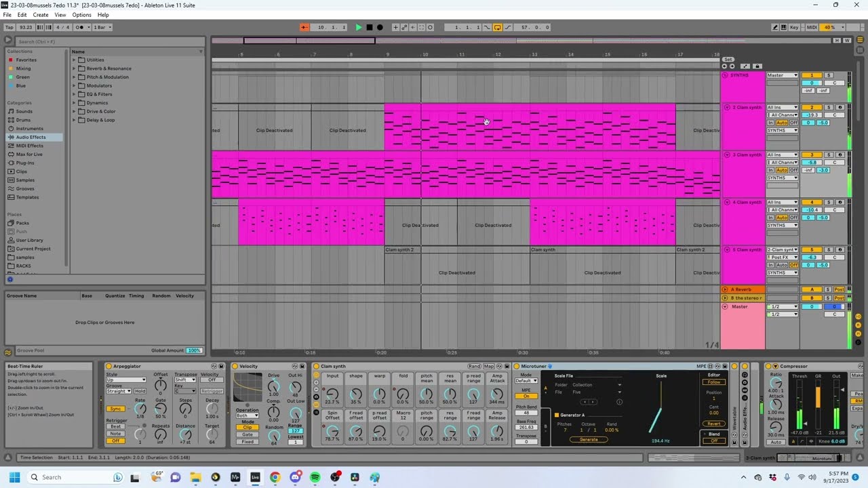The image size is (868, 488).
Task: Click the Map button on Clam synth
Action: click(x=488, y=366)
